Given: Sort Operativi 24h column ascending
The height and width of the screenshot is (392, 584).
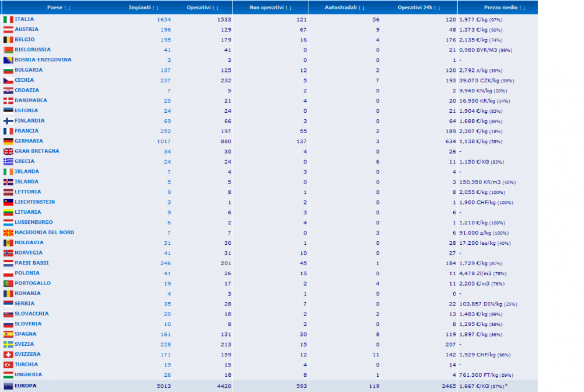Looking at the screenshot, I should coord(435,8).
